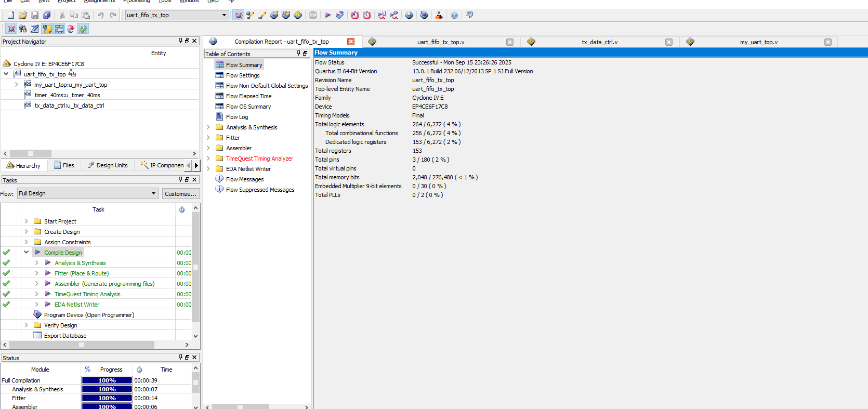Open the tx_data_ctrl.v document tab
This screenshot has width=868, height=409.
[x=600, y=42]
